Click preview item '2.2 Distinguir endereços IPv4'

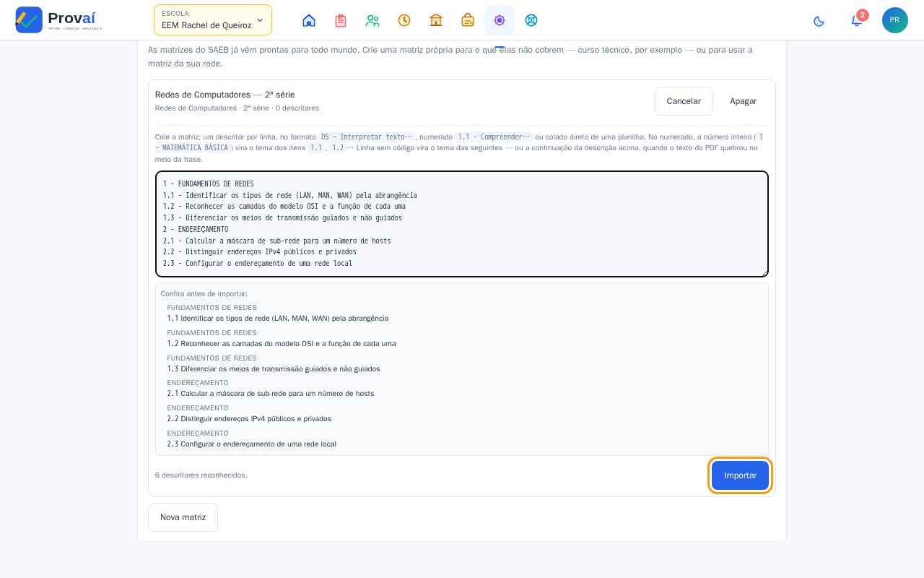(249, 419)
